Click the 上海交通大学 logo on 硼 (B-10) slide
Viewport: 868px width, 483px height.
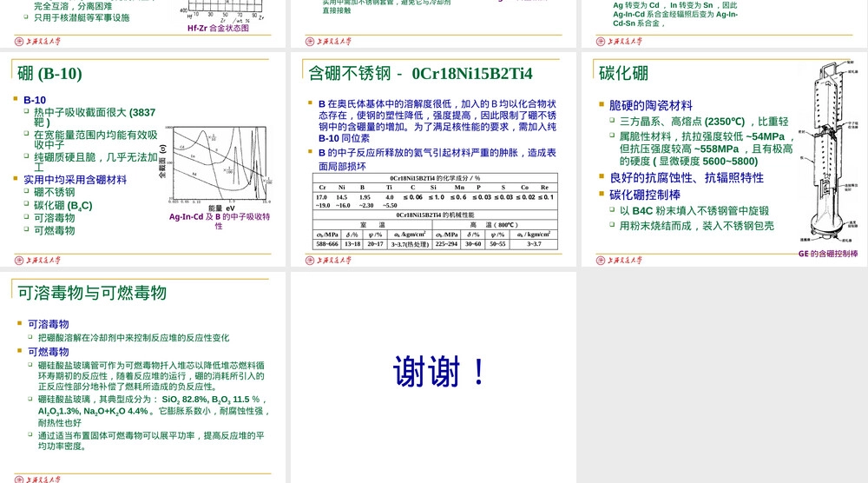coord(37,261)
